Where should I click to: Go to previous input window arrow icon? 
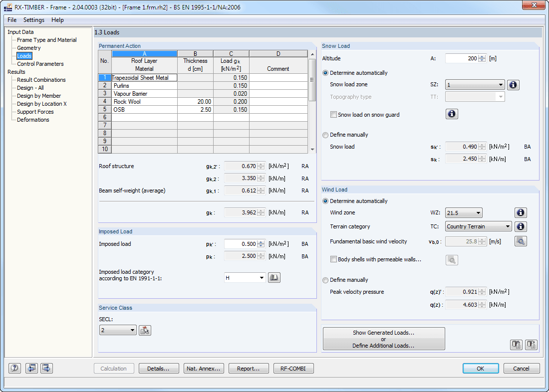(x=31, y=368)
